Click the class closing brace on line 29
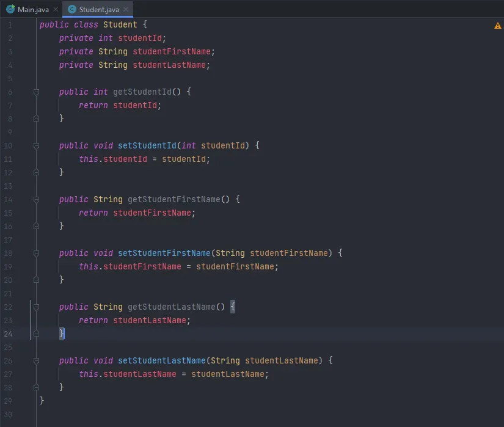This screenshot has height=427, width=504. point(42,400)
